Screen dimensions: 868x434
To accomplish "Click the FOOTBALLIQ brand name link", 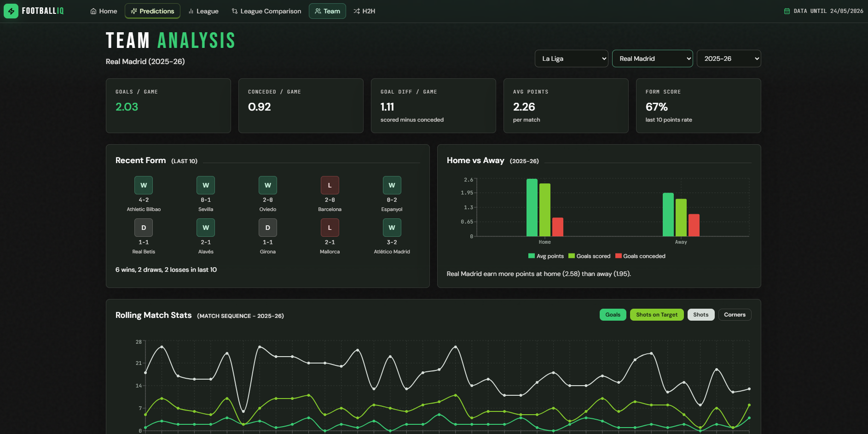I will (43, 11).
